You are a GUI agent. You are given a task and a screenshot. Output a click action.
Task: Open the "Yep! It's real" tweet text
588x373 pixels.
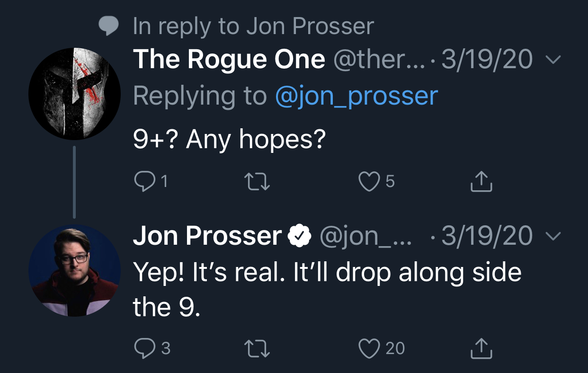click(x=327, y=290)
